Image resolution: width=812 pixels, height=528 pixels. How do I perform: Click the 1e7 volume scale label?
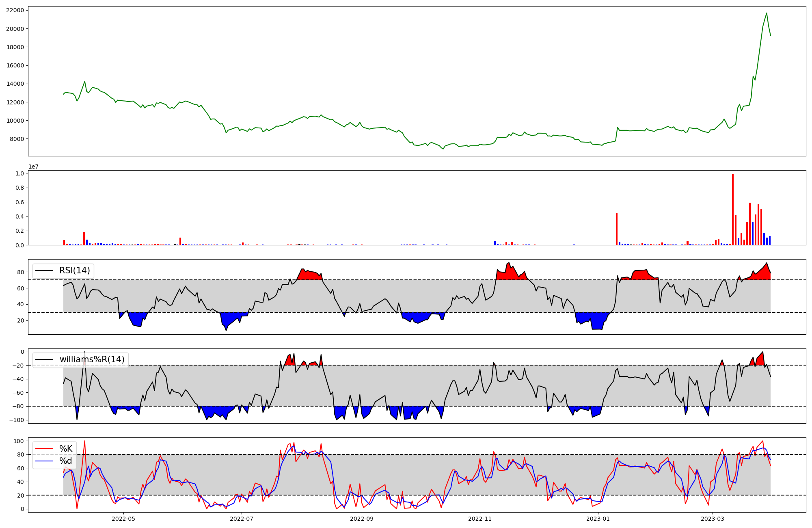point(33,167)
